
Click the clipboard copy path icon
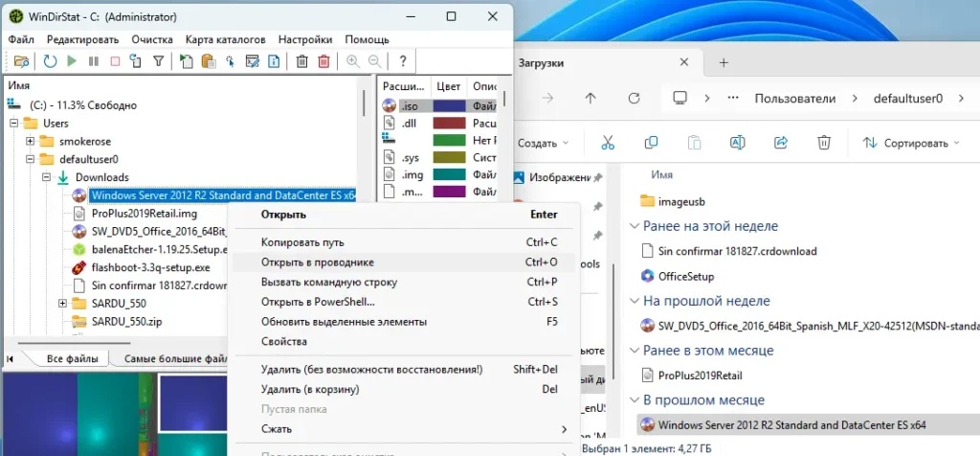tap(208, 61)
